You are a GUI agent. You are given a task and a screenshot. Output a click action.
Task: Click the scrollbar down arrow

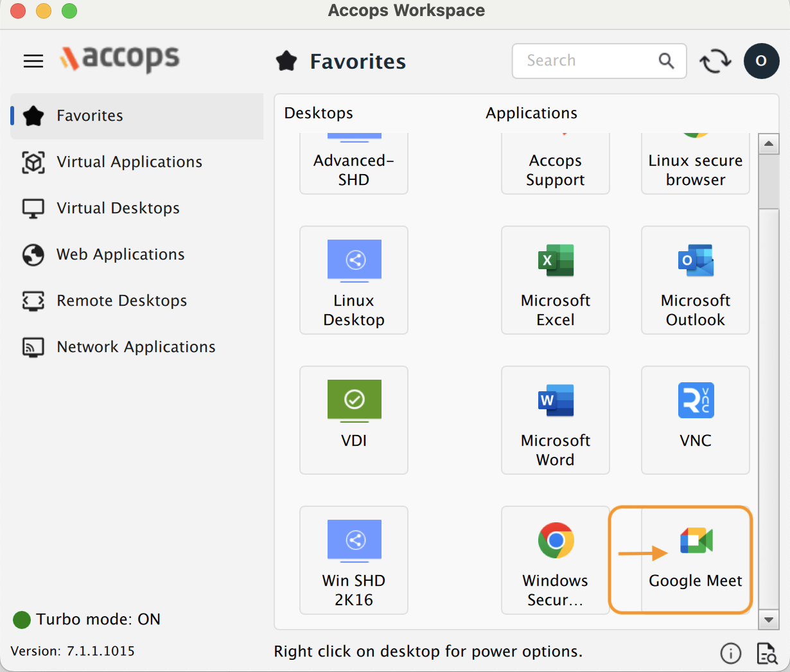[768, 620]
